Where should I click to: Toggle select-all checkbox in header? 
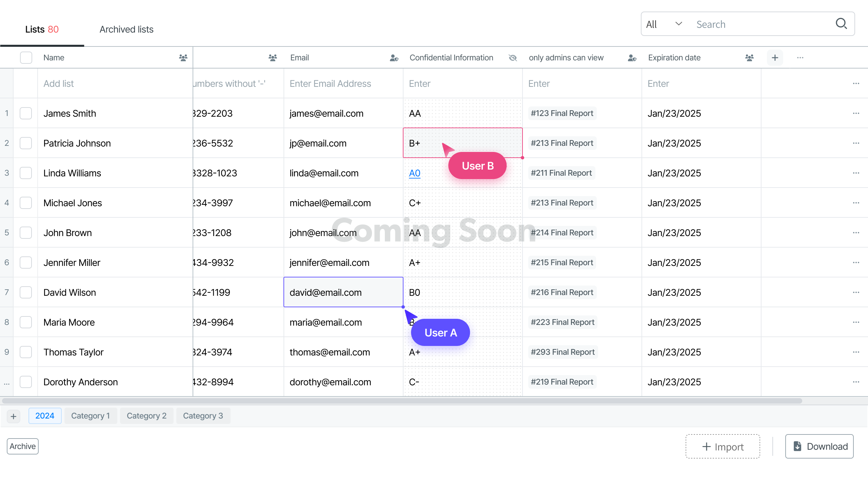26,58
